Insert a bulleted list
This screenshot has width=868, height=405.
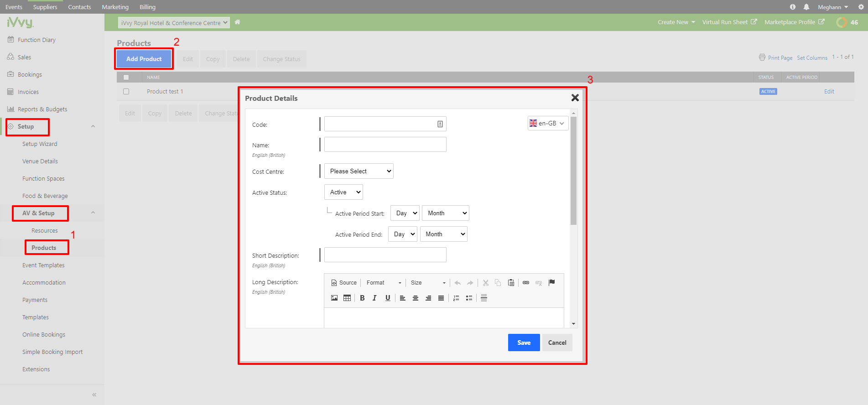click(469, 298)
